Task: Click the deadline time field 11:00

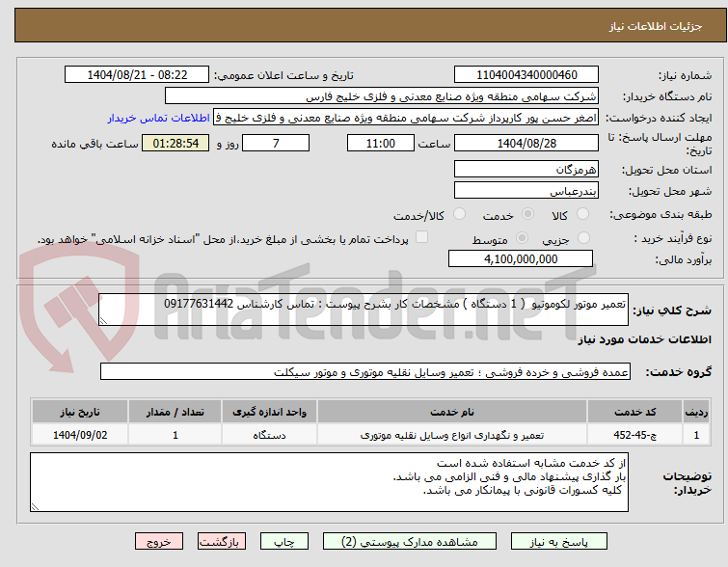Action: click(x=381, y=143)
